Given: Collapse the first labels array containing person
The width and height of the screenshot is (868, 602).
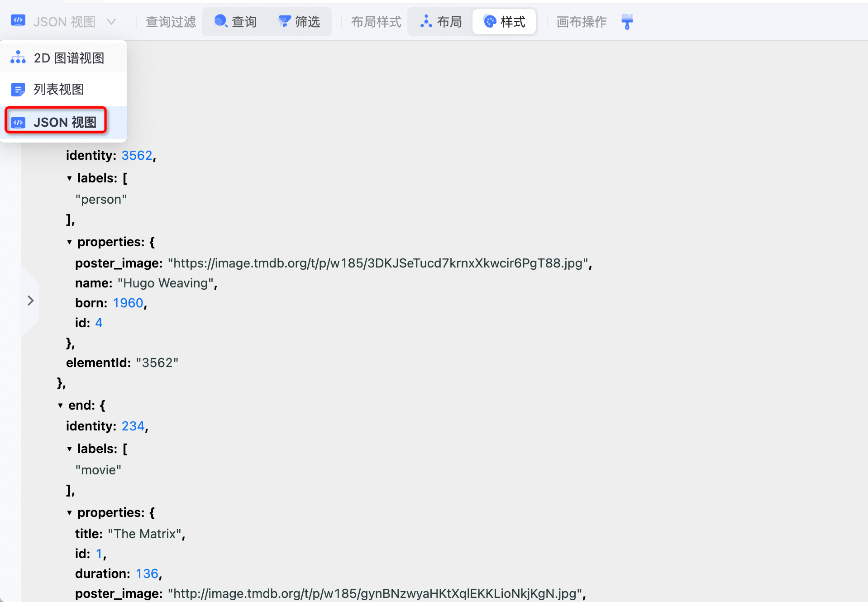Looking at the screenshot, I should click(x=69, y=178).
